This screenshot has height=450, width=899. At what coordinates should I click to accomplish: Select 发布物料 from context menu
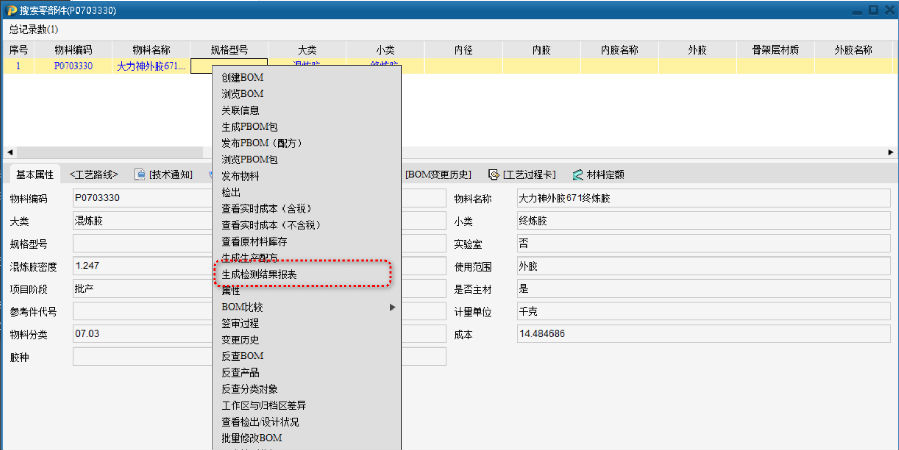pos(240,176)
